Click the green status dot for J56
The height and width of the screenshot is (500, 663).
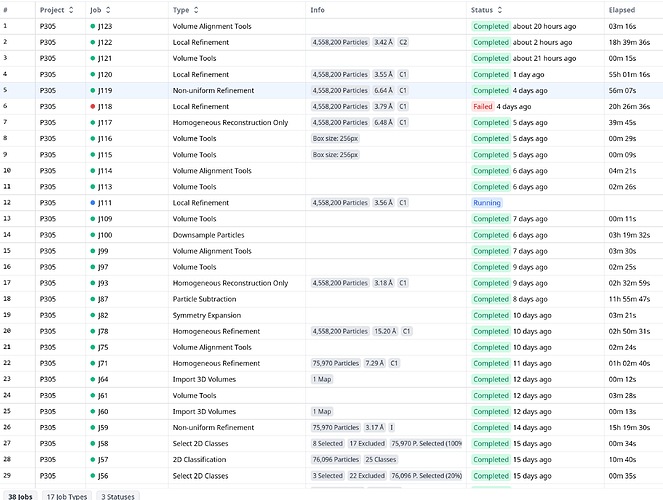pyautogui.click(x=93, y=476)
